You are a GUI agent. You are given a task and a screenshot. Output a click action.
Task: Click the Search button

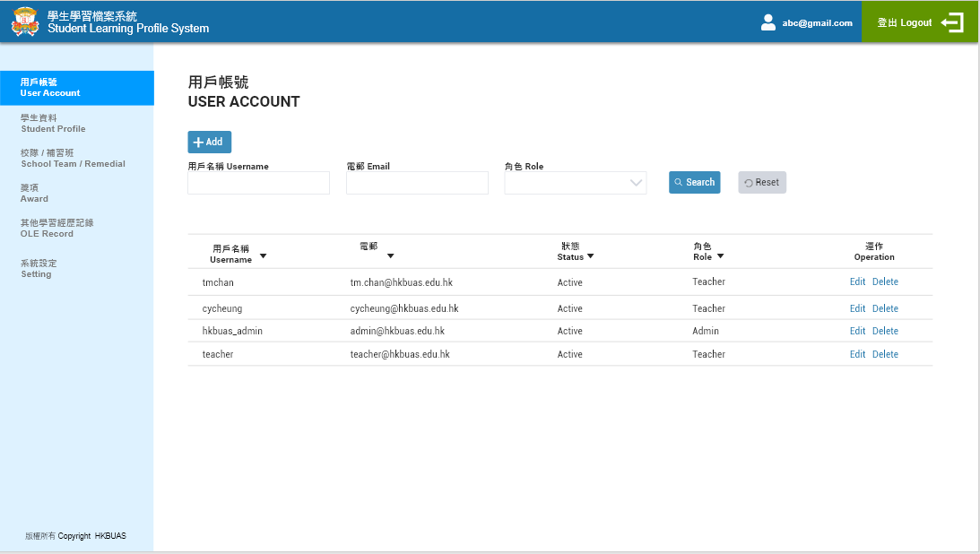(694, 182)
